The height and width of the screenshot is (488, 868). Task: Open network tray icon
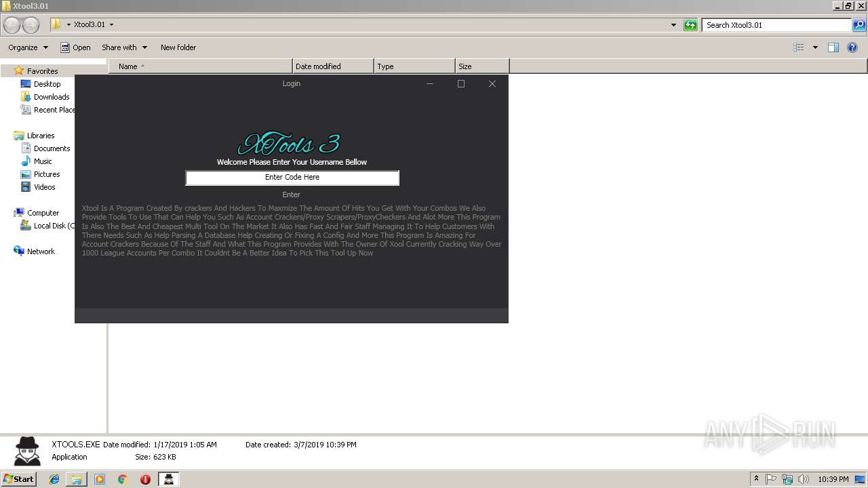[x=787, y=479]
